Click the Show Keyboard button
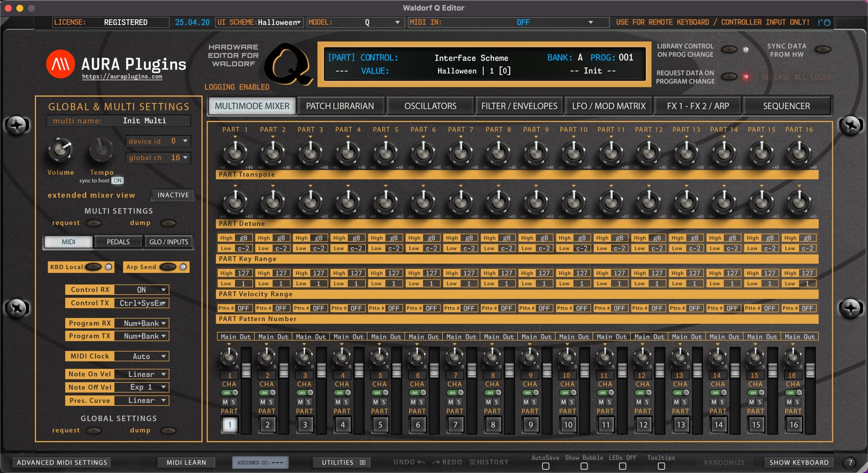The height and width of the screenshot is (473, 868). point(799,463)
